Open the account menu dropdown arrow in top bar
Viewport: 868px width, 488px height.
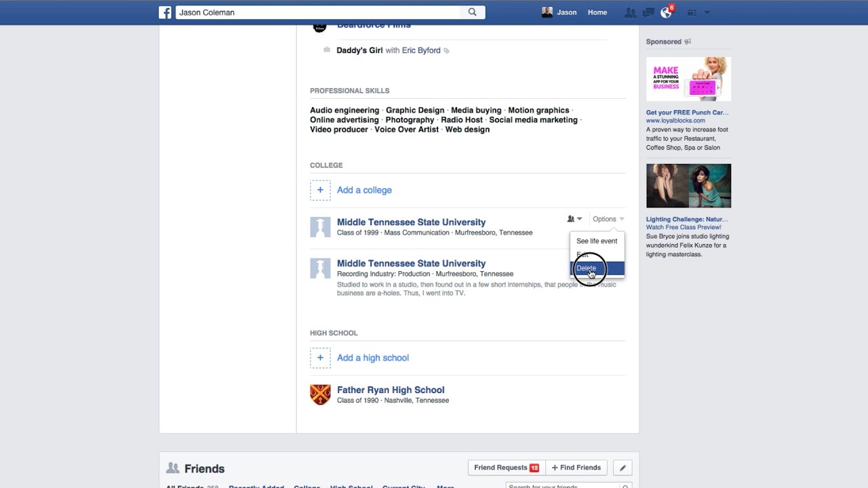point(707,12)
